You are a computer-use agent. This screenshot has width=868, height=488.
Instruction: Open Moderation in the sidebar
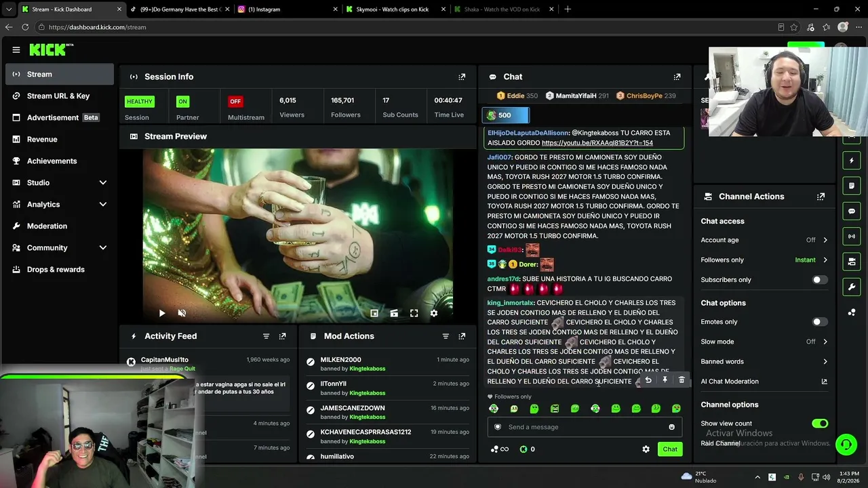tap(60, 226)
